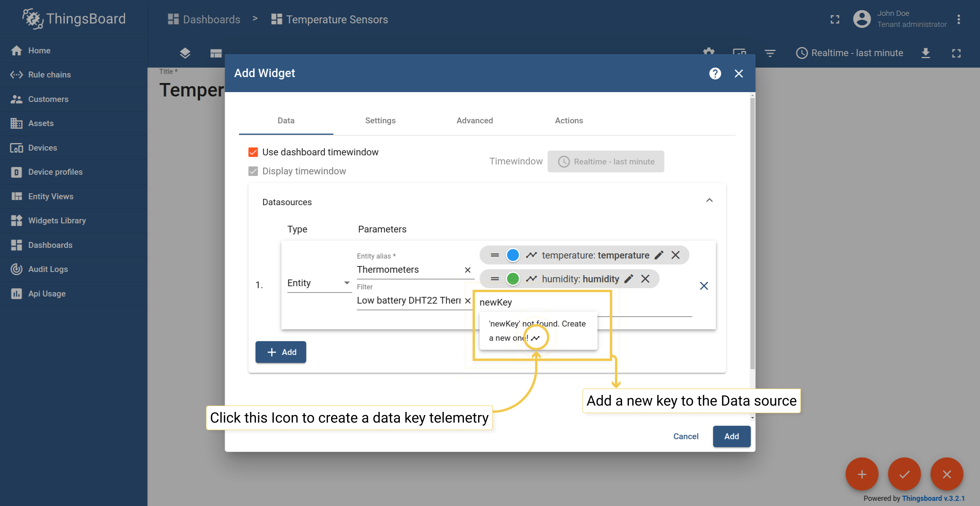
Task: Click the temperature key drag handle
Action: click(x=495, y=255)
